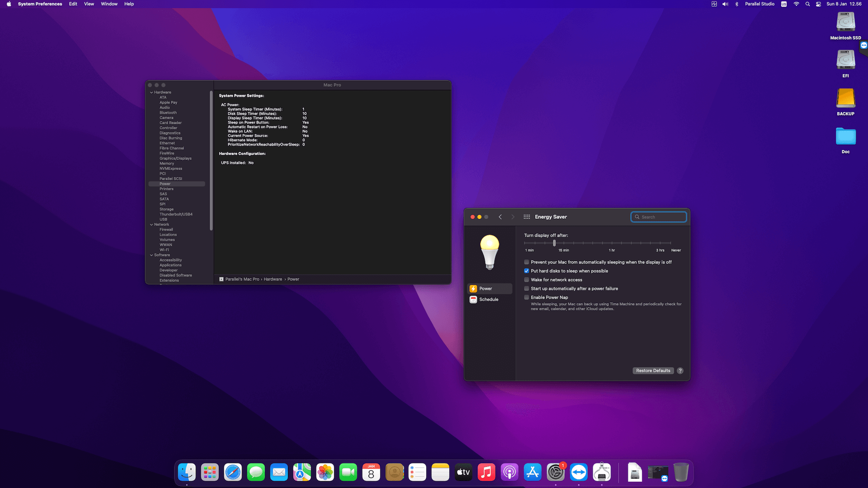Collapse Software section in Mac Pro sidebar
This screenshot has width=868, height=488.
(151, 255)
